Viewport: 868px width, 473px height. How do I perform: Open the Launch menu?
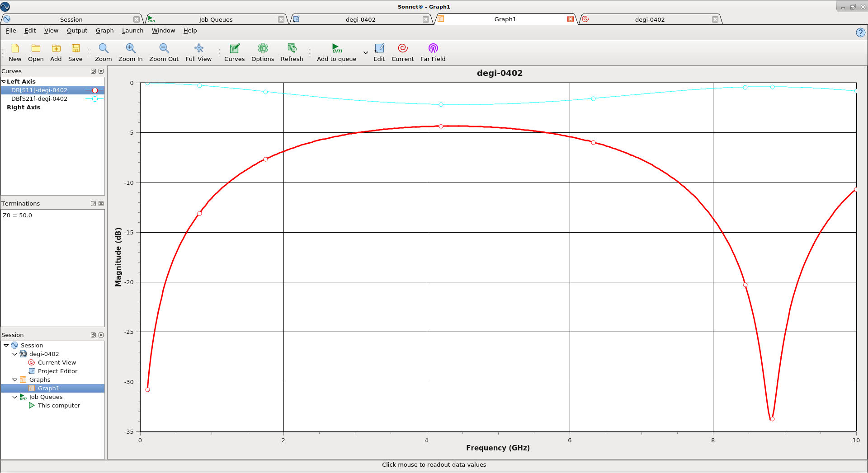coord(132,31)
